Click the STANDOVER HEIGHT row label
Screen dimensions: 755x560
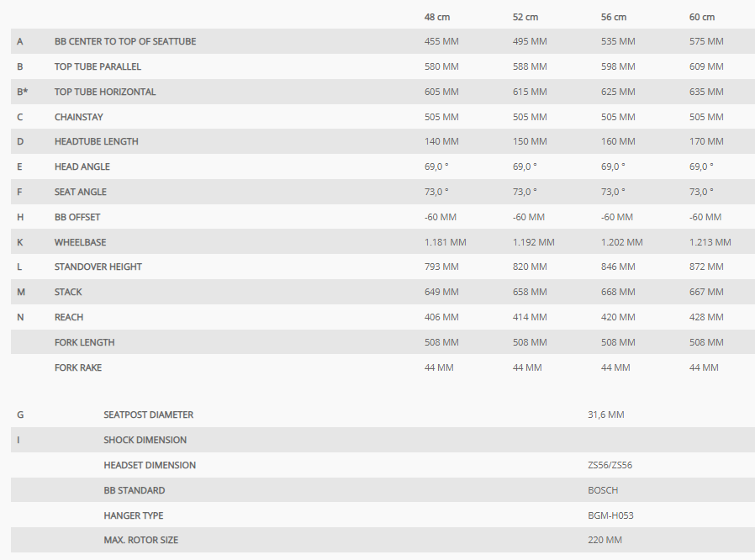point(98,267)
